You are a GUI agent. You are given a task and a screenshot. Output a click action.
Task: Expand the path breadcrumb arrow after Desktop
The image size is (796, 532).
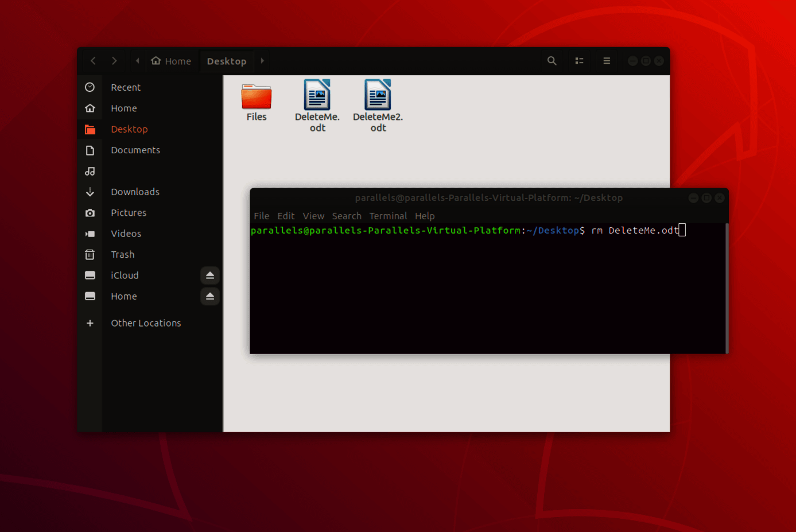coord(262,61)
